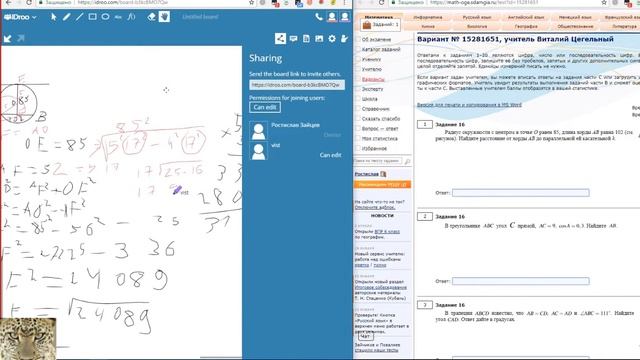Open Вопрос — ответ in the sidebar
Image resolution: width=640 pixels, height=360 pixels.
[x=380, y=129]
